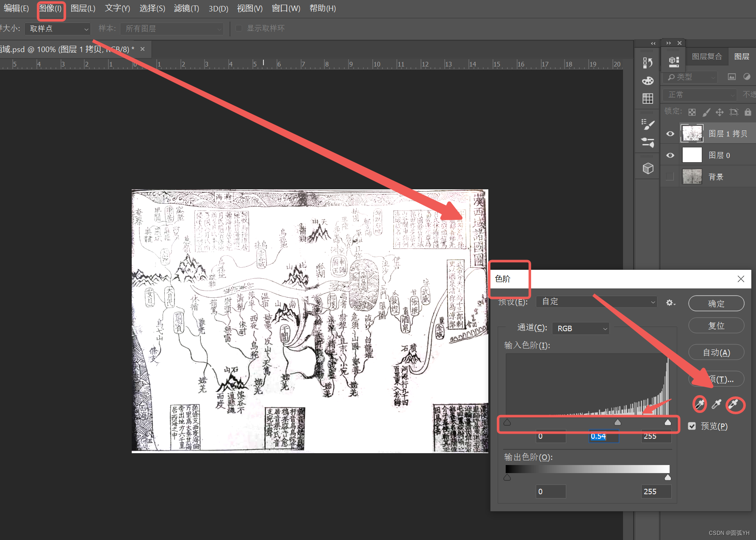Viewport: 756px width, 540px height.
Task: Open the 编辑(E) menu
Action: [x=16, y=8]
